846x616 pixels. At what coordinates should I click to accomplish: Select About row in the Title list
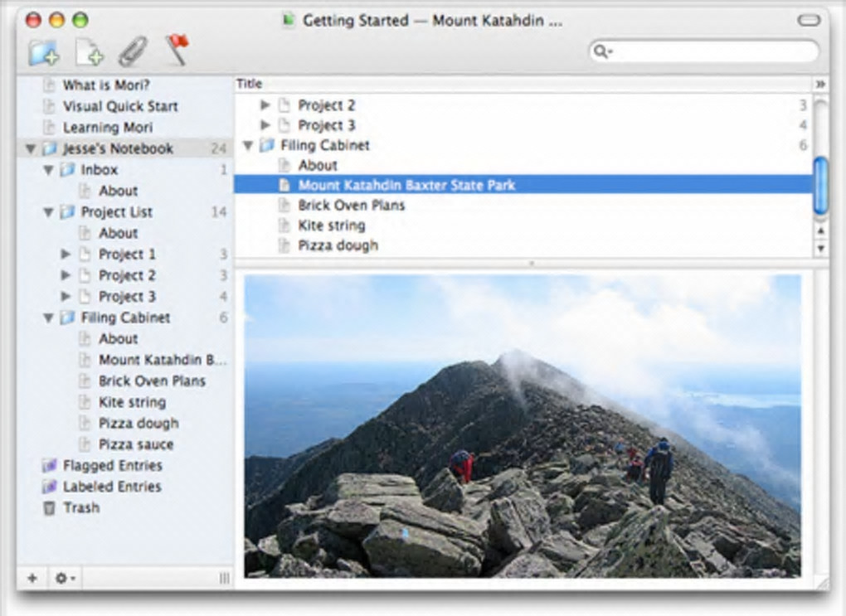[523, 165]
